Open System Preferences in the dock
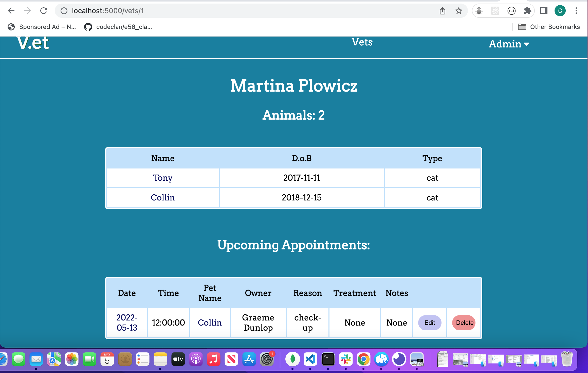This screenshot has width=588, height=373. pyautogui.click(x=267, y=359)
